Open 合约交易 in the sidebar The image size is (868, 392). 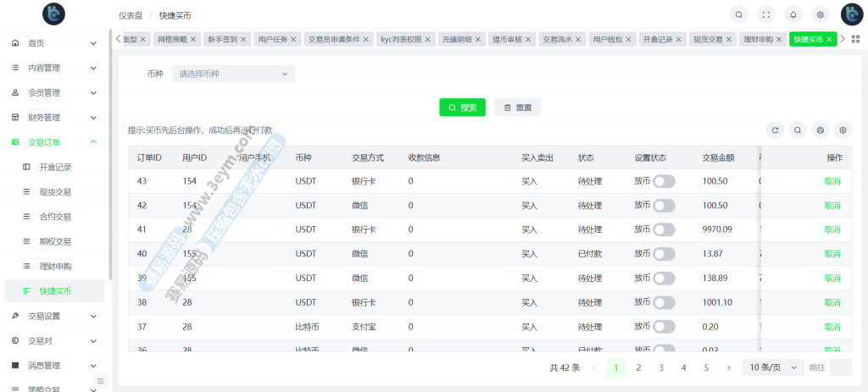click(x=55, y=217)
